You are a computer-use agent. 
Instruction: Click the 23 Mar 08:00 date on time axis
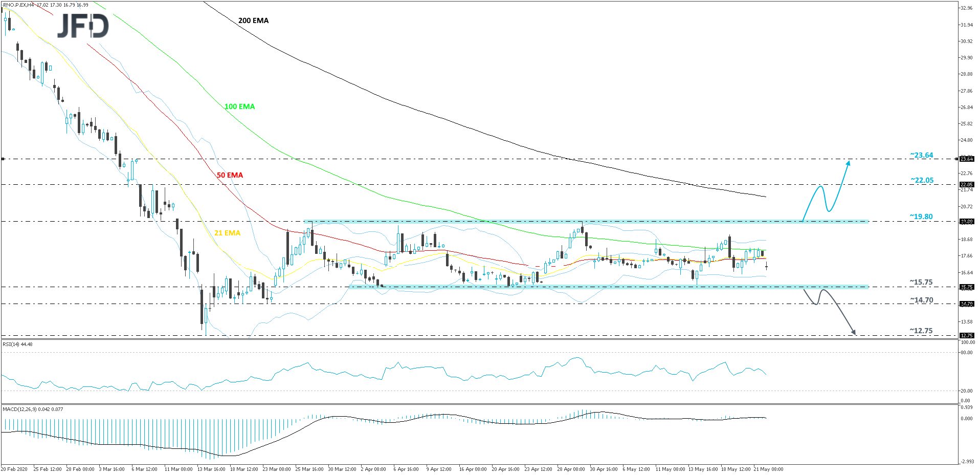click(277, 469)
